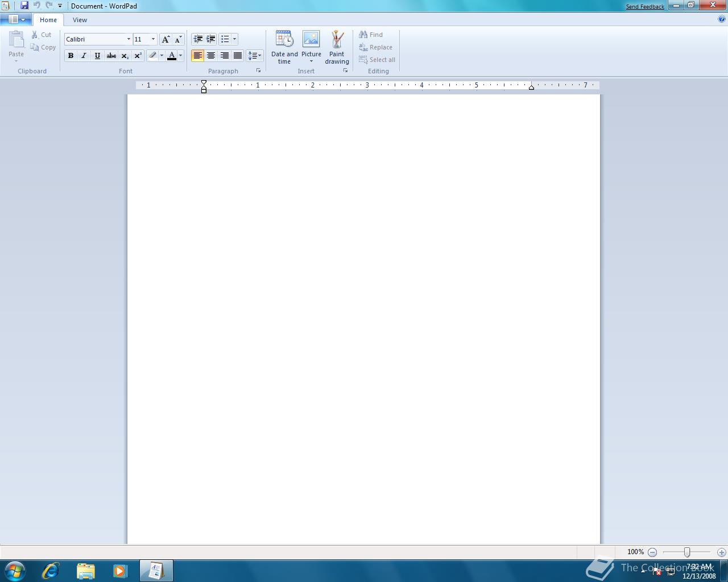Open the WordPad application menu button
The width and height of the screenshot is (728, 582).
click(x=16, y=19)
